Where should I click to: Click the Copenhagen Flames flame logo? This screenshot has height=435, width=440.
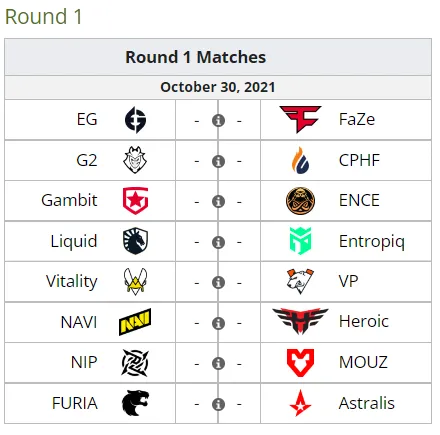[x=300, y=160]
